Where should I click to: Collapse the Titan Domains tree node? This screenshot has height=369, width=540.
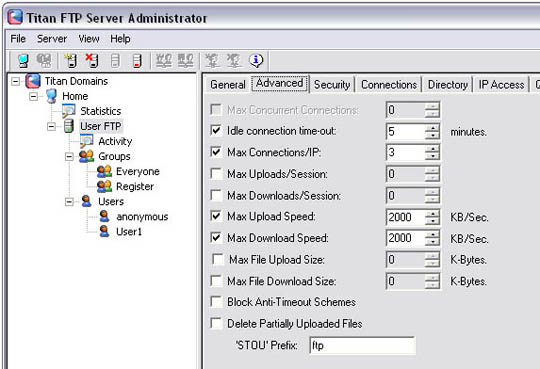point(15,81)
